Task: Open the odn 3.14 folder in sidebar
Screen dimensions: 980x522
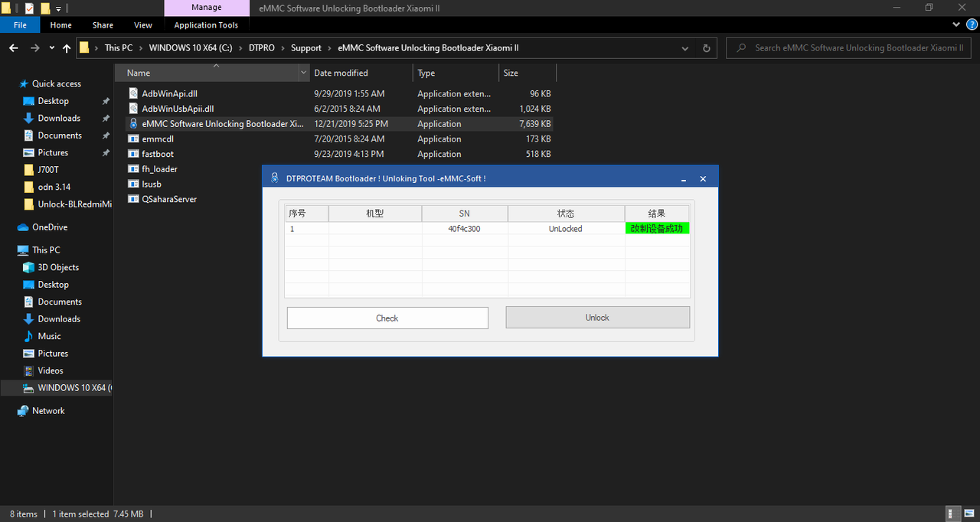Action: pos(54,187)
